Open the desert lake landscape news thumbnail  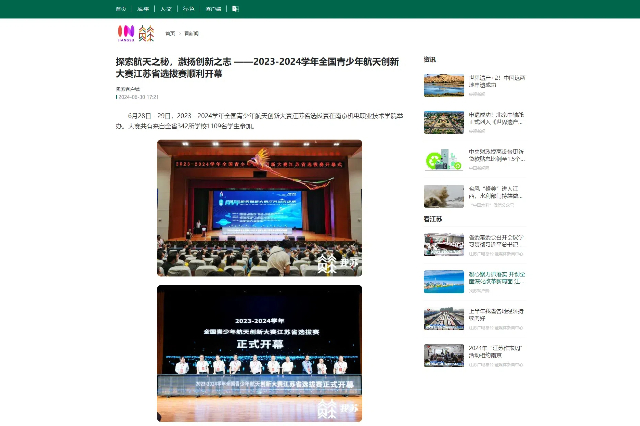point(443,85)
